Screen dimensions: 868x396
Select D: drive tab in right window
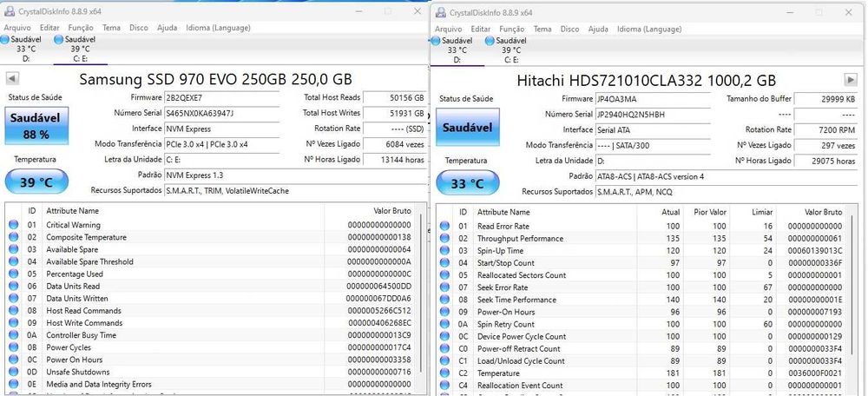tap(457, 49)
